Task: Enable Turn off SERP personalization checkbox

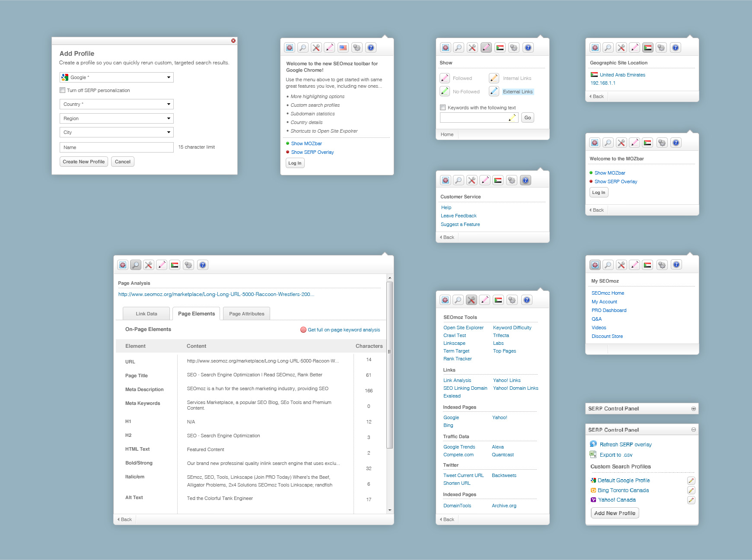Action: pos(62,90)
